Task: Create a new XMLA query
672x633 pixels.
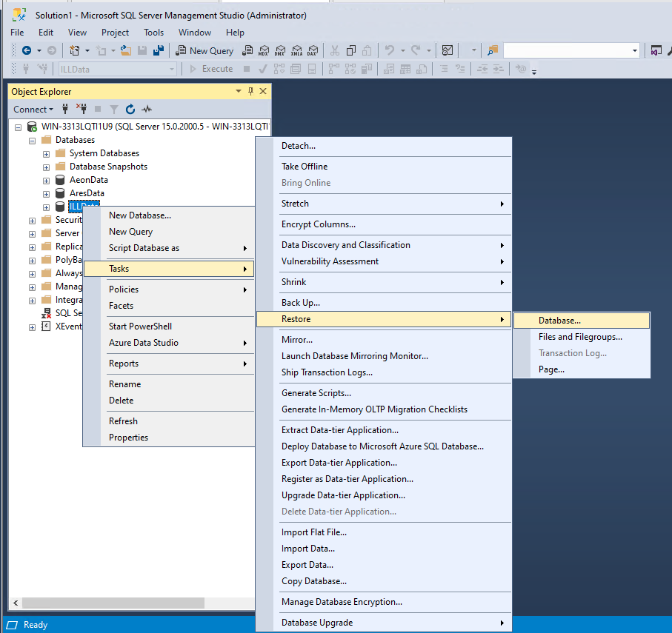Action: [x=298, y=50]
